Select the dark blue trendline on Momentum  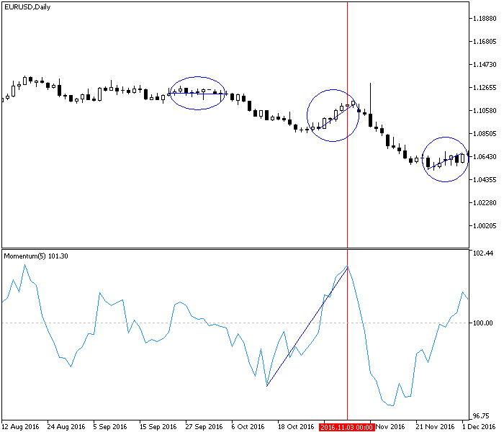pos(306,328)
